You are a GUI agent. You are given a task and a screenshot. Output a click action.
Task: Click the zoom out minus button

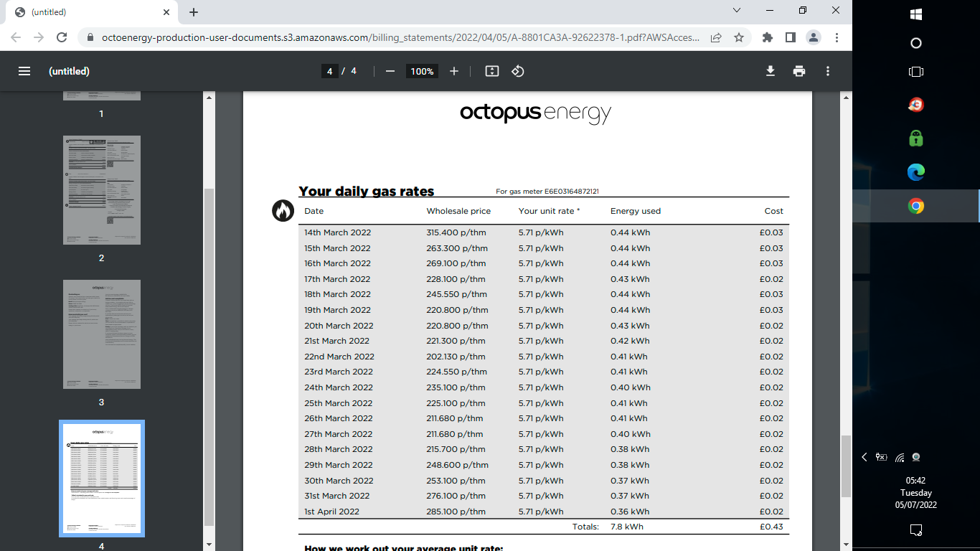(390, 71)
